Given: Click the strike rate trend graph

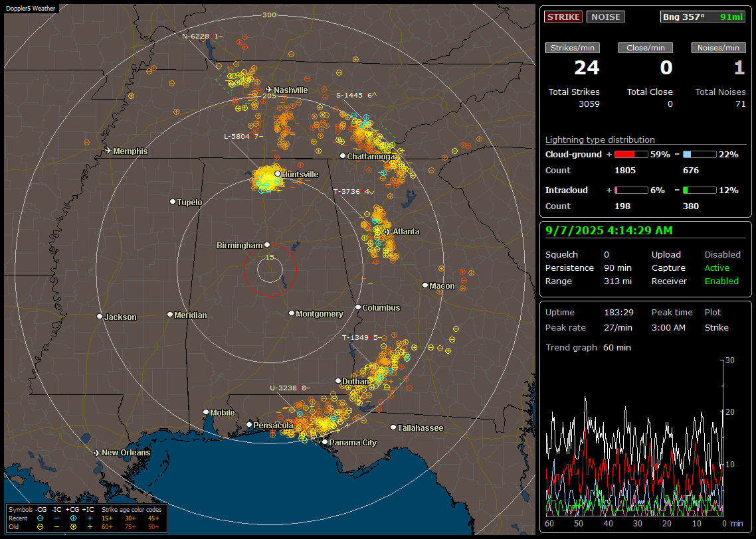Looking at the screenshot, I should 635,437.
